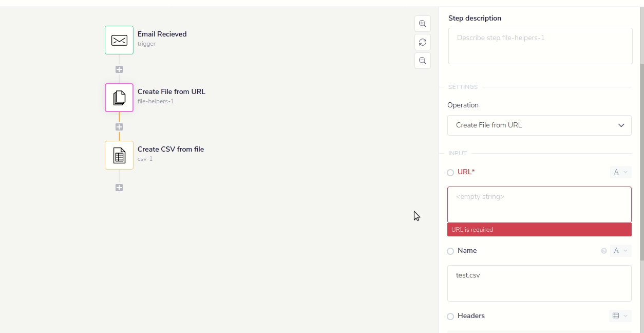Click the Step description text area
The width and height of the screenshot is (644, 333).
540,46
